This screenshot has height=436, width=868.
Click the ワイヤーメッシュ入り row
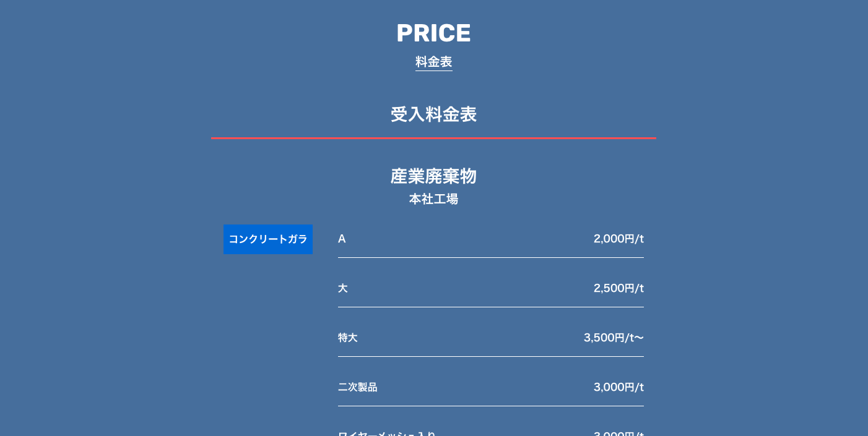click(x=491, y=433)
